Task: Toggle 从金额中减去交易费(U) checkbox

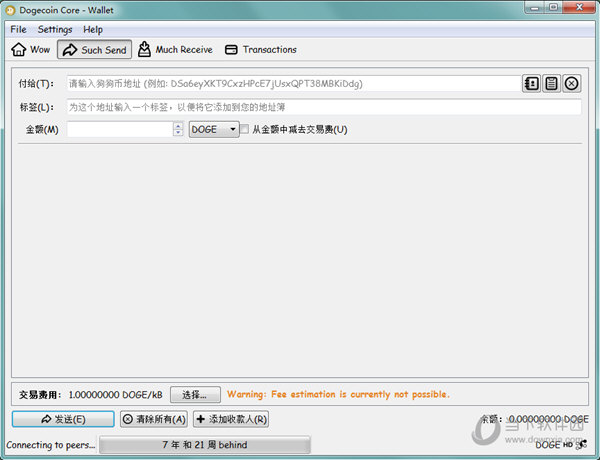Action: (245, 129)
